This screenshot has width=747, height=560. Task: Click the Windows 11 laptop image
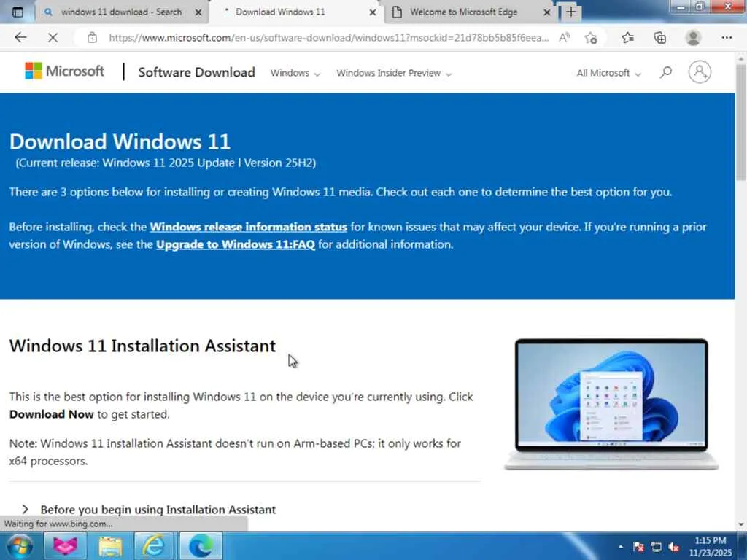[611, 404]
